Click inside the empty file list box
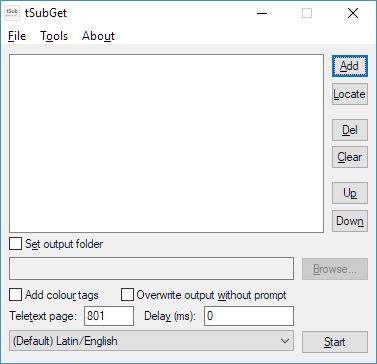 (x=166, y=143)
